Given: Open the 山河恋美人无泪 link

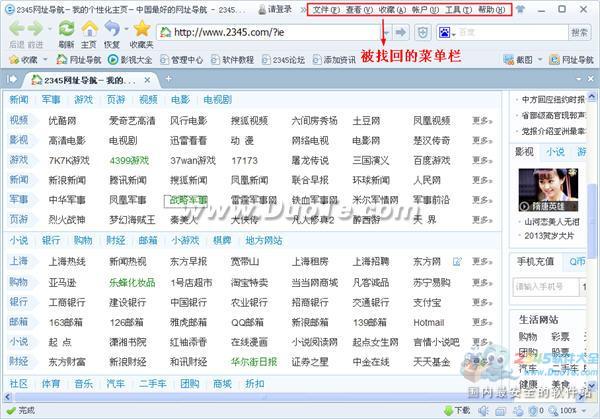Looking at the screenshot, I should coord(552,222).
